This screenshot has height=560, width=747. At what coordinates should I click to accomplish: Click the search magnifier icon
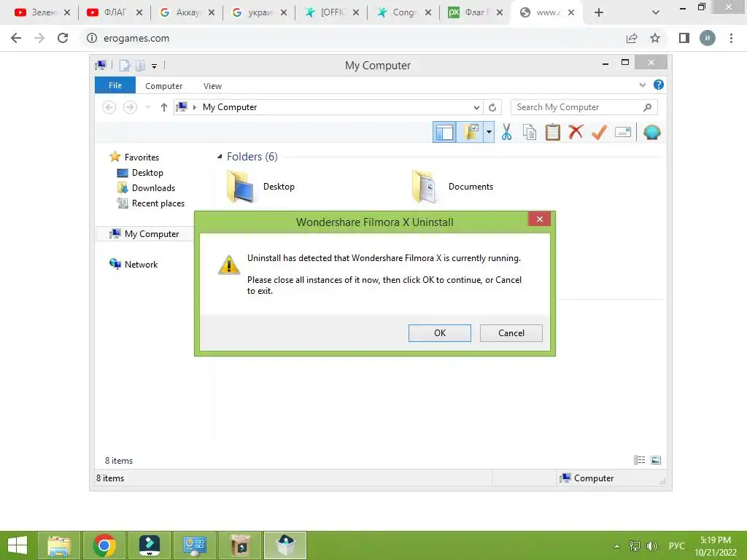point(647,107)
